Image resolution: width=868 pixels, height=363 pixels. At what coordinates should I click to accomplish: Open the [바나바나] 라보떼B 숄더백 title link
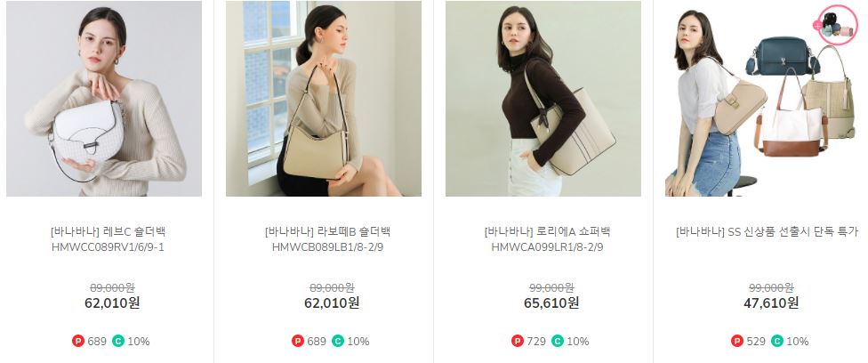pyautogui.click(x=327, y=231)
